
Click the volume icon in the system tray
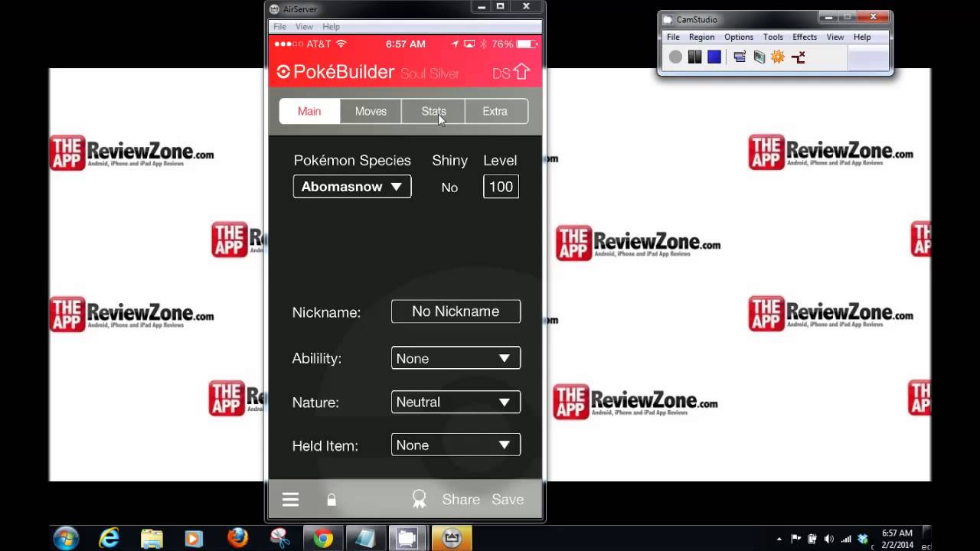click(x=829, y=539)
